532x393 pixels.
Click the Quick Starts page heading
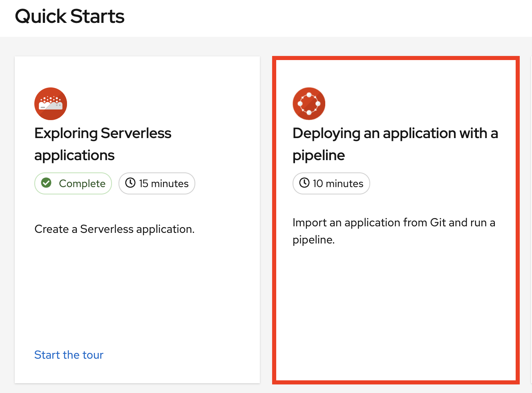coord(69,16)
